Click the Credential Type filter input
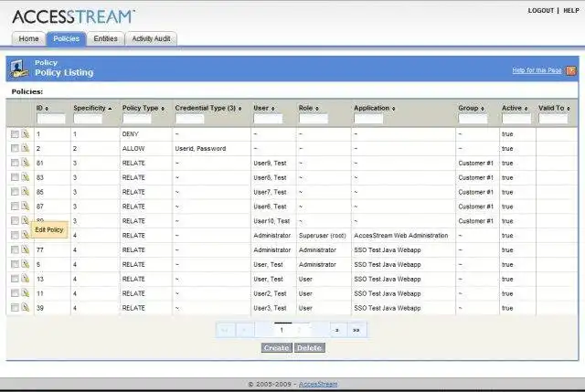 click(x=189, y=119)
